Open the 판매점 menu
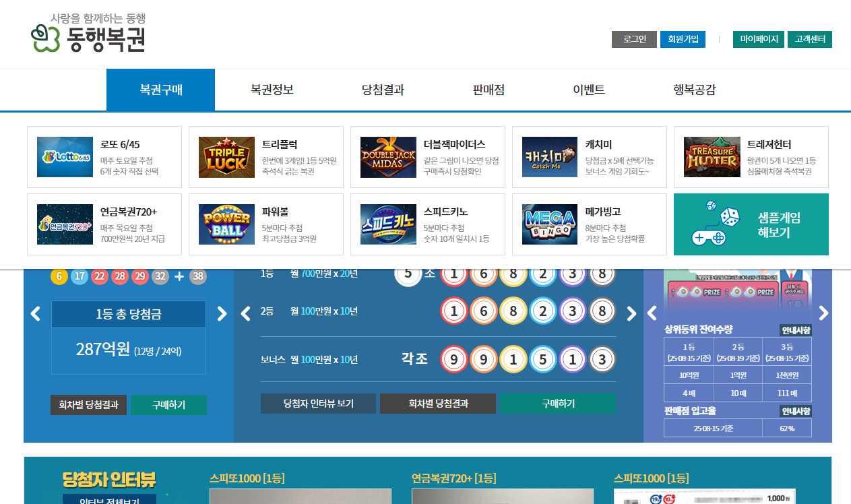 coord(489,90)
